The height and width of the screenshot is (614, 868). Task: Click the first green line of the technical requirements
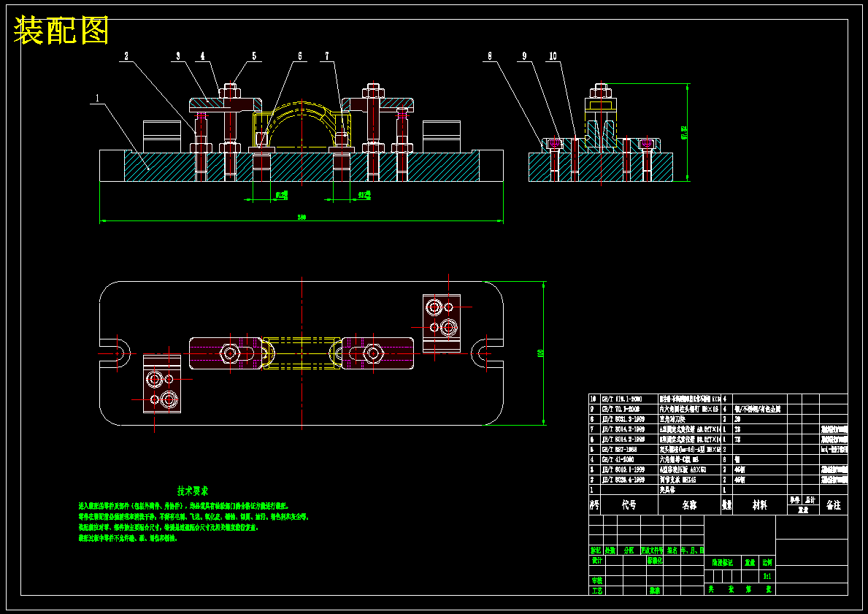coord(184,506)
